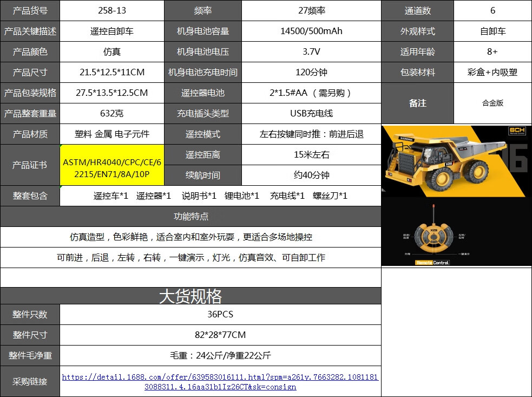Select the gross and net weight cell
This screenshot has height=397, width=532.
(x=220, y=356)
